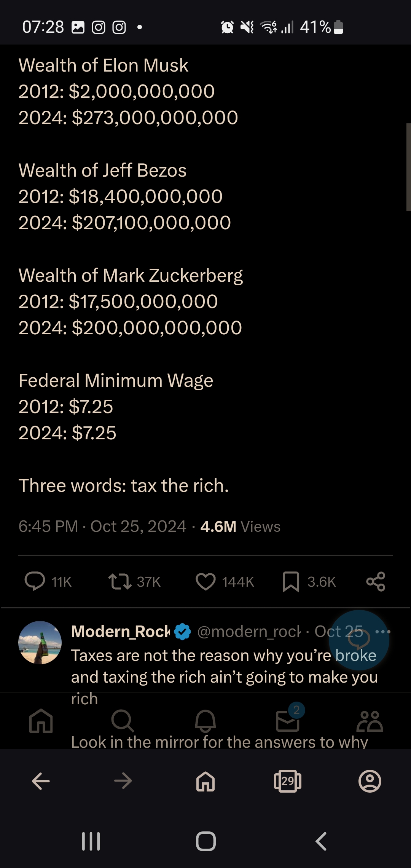411x868 pixels.
Task: Tap the browser forward arrow
Action: (123, 781)
